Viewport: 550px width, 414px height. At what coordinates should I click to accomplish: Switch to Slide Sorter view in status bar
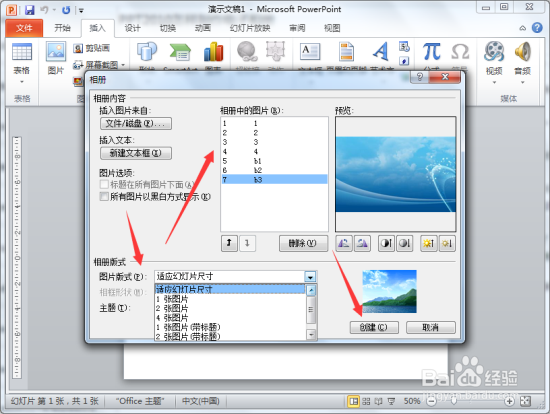(x=366, y=401)
